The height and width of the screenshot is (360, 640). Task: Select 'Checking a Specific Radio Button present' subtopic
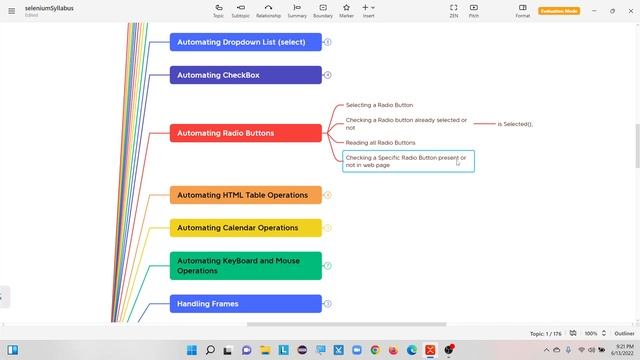[408, 161]
